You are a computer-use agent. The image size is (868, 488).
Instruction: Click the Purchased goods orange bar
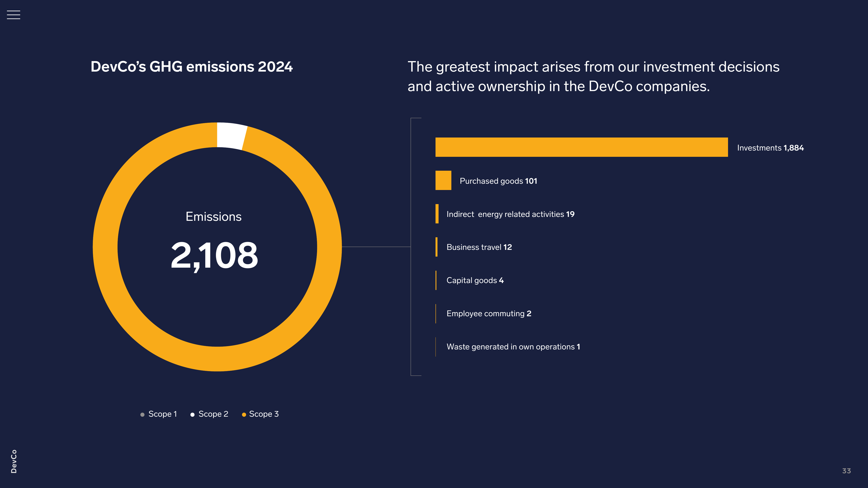[x=443, y=180]
